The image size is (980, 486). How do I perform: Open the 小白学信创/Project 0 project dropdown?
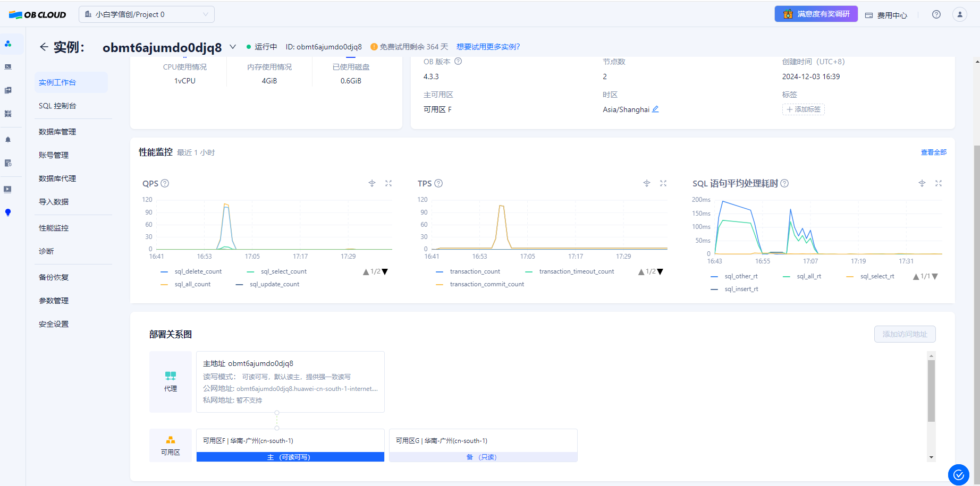(x=147, y=14)
